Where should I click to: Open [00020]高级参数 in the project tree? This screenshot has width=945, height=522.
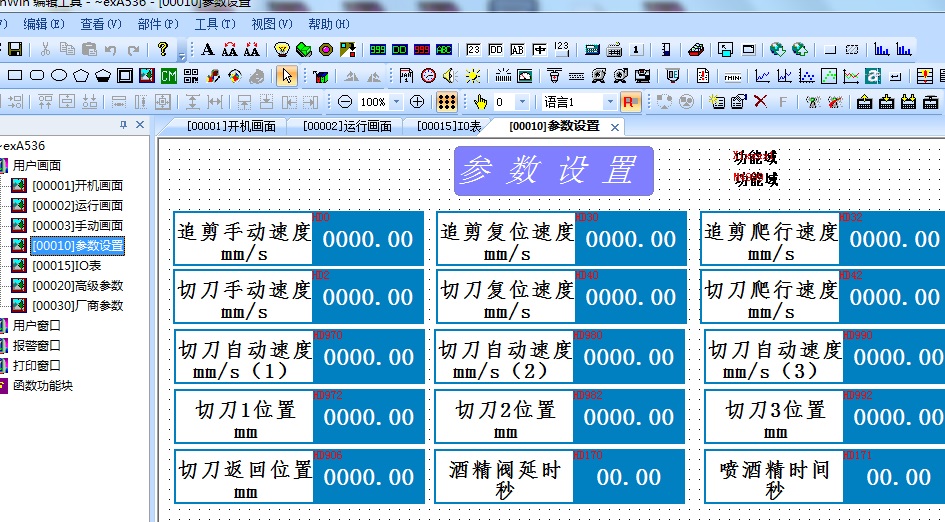[78, 286]
